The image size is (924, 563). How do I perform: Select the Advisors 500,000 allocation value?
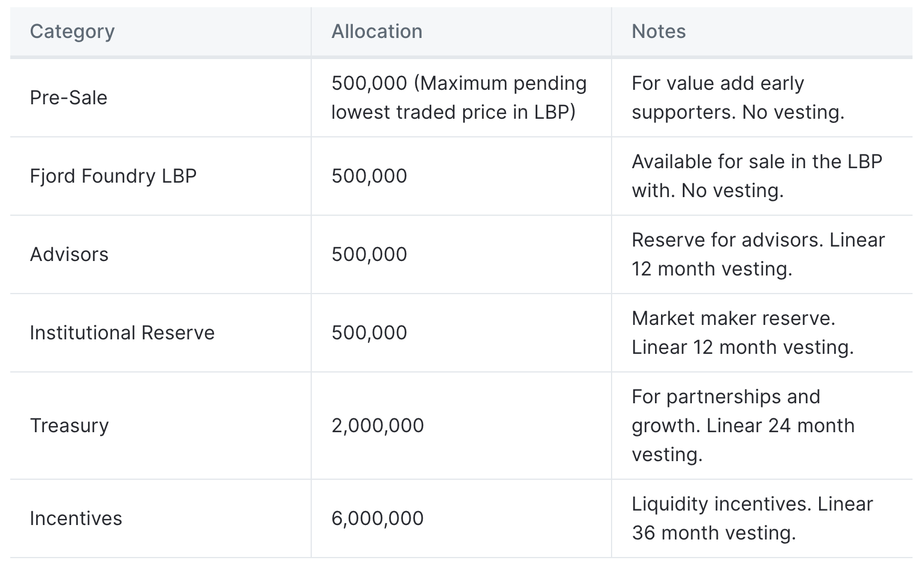click(x=369, y=254)
